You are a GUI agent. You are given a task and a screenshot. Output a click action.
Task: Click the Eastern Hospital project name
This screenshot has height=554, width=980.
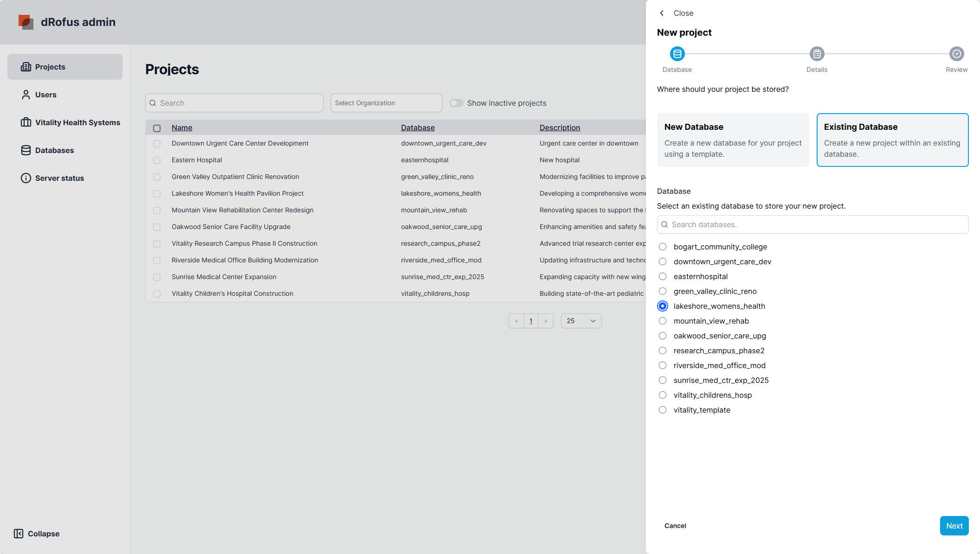click(x=197, y=160)
